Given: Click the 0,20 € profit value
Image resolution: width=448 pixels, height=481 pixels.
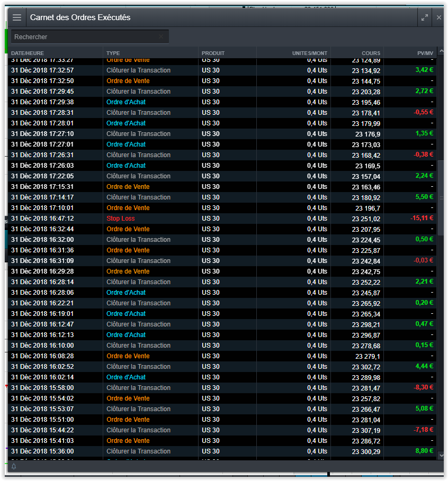Looking at the screenshot, I should click(x=424, y=303).
